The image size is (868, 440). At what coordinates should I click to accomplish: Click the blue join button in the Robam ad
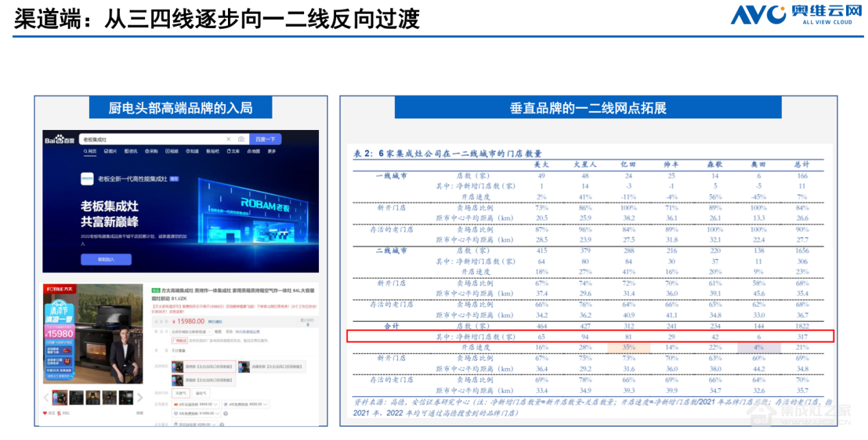click(x=106, y=259)
